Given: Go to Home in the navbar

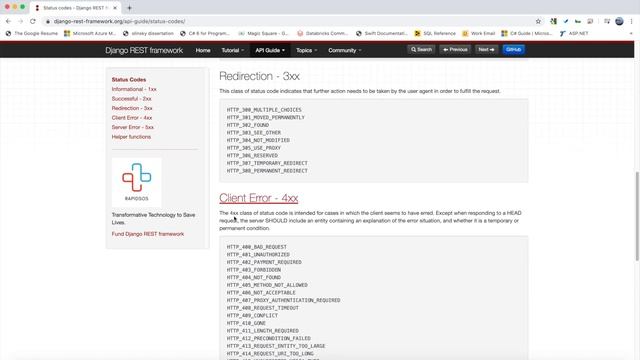Looking at the screenshot, I should [x=203, y=50].
